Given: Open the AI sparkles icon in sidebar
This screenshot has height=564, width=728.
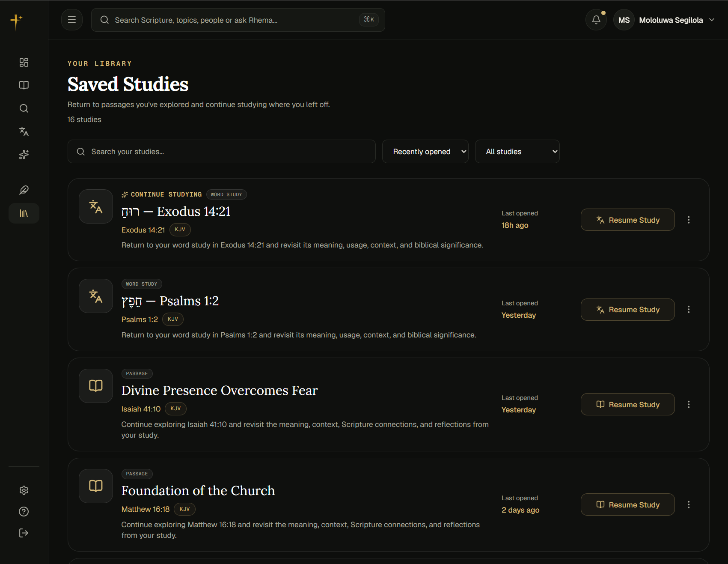Looking at the screenshot, I should click(x=24, y=155).
